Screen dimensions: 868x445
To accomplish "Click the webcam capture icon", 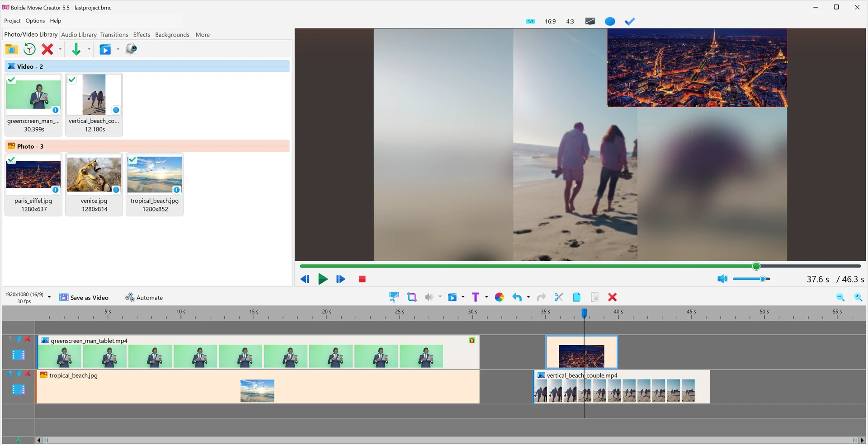I will tap(131, 48).
